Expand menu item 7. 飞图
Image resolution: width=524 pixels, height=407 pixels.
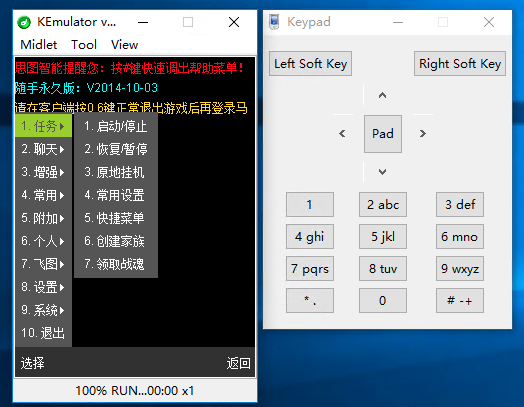[43, 264]
